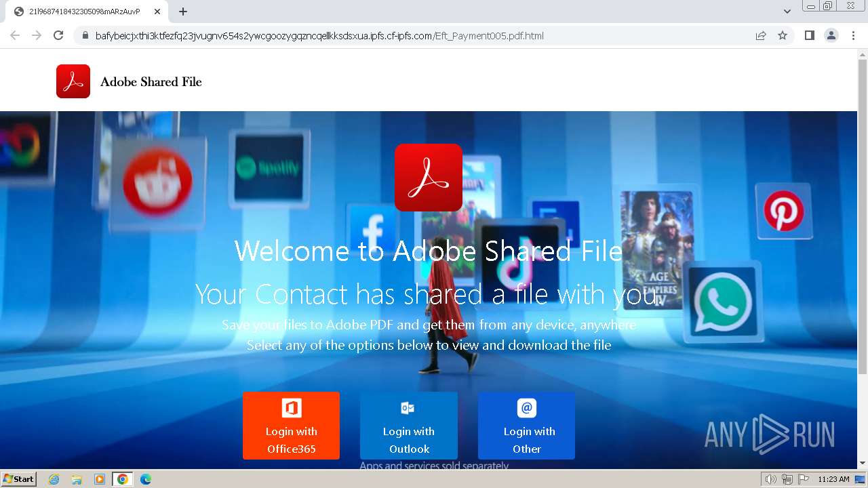
Task: Click Login with Other button
Action: pos(526,426)
